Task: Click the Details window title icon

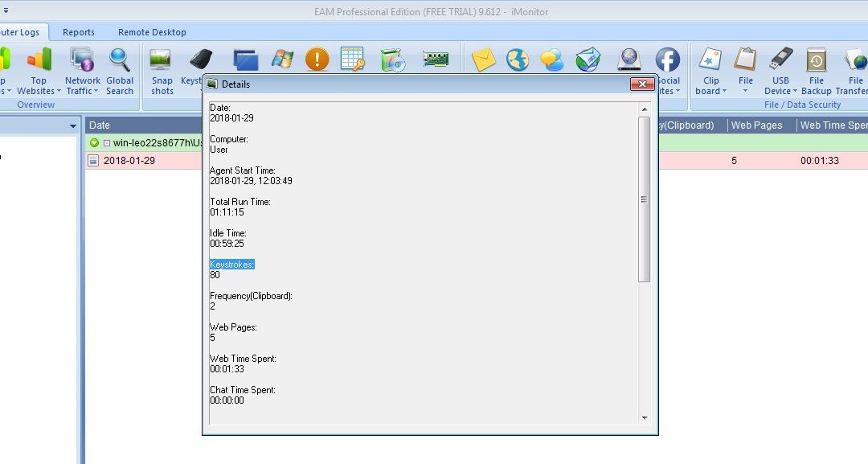Action: pos(212,84)
